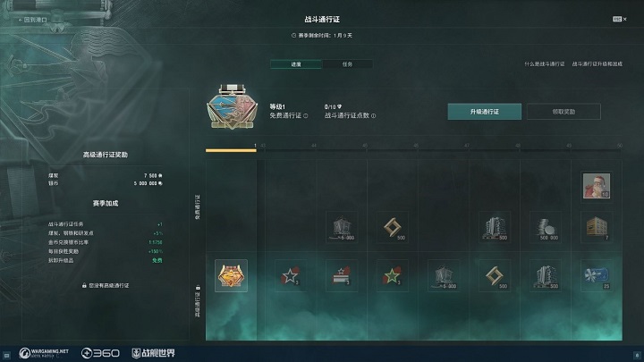The image size is (644, 362).
Task: Select the free row diamond token 500 reward
Action: click(393, 227)
